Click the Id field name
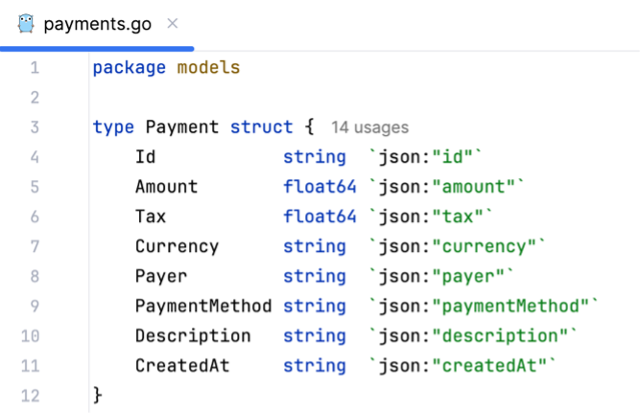644x415 pixels. tap(145, 157)
